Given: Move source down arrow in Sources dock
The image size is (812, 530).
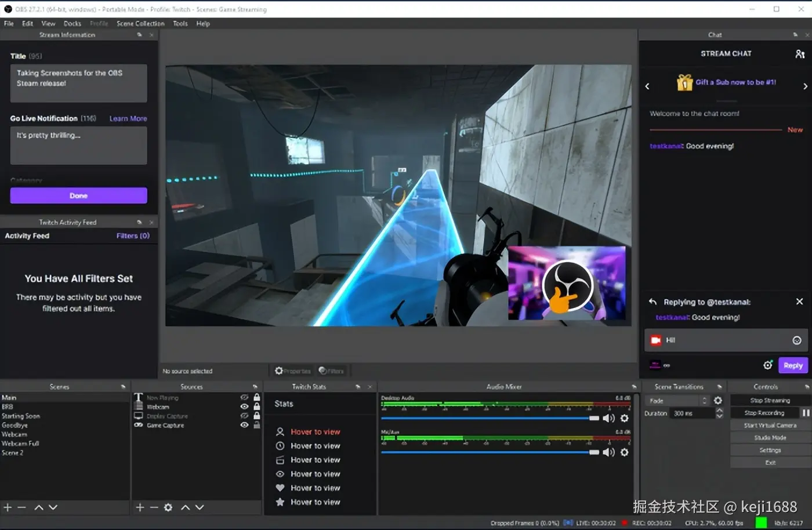Looking at the screenshot, I should coord(200,507).
